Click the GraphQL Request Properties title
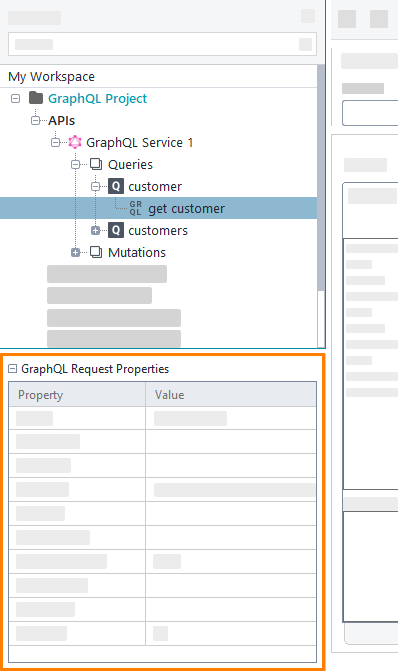Image resolution: width=398 pixels, height=671 pixels. (x=95, y=369)
